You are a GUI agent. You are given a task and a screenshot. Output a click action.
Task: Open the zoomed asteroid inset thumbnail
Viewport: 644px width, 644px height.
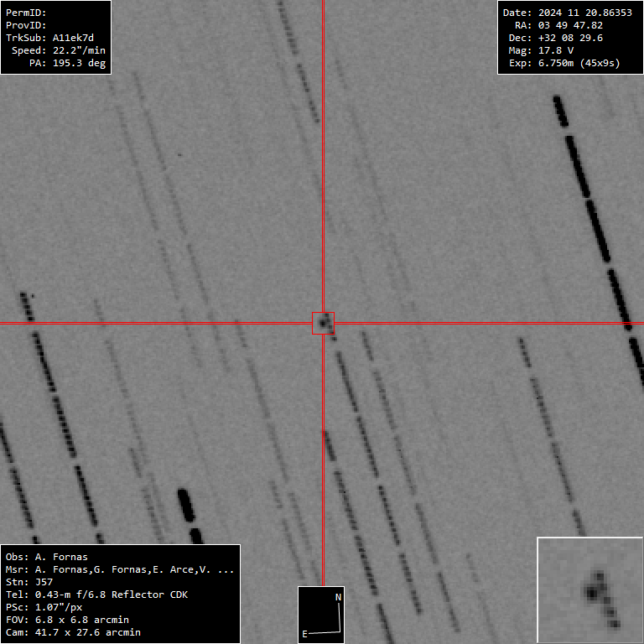coord(589,590)
